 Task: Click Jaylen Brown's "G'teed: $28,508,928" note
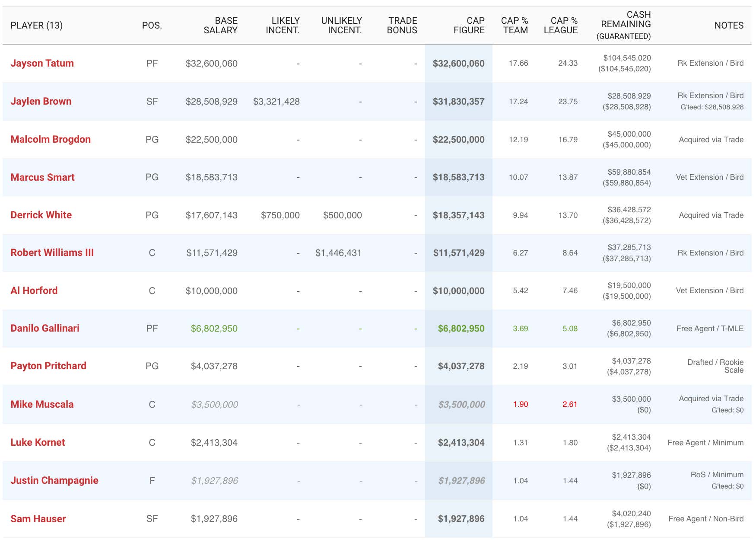[712, 107]
